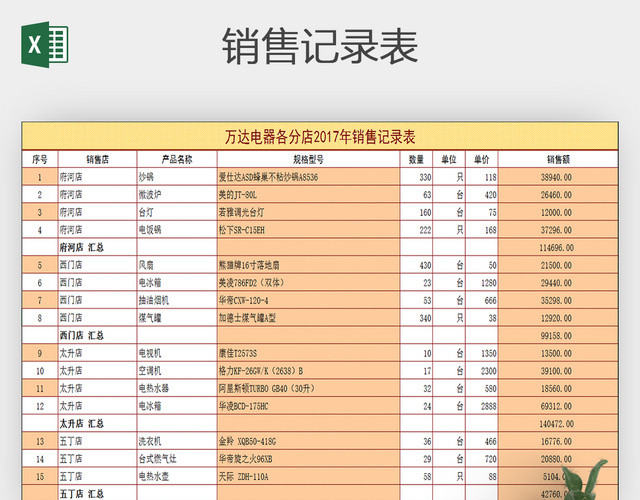Click the 单位 column header
The width and height of the screenshot is (640, 500).
coord(449,159)
